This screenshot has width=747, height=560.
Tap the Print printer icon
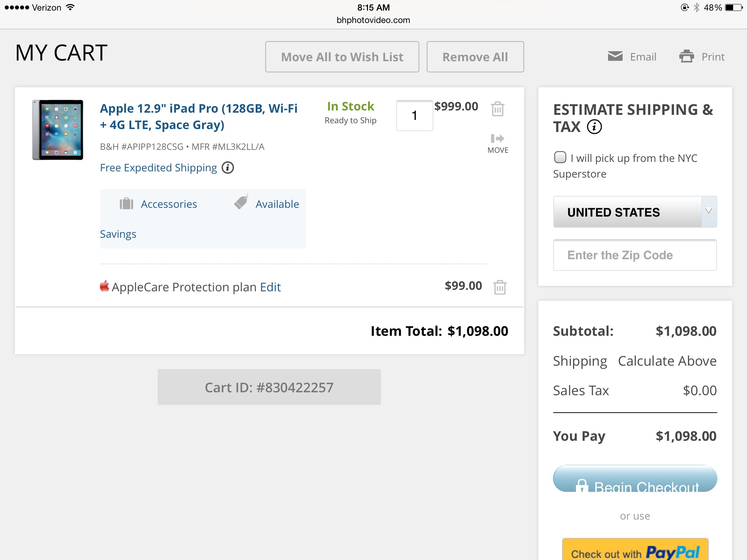(x=686, y=56)
